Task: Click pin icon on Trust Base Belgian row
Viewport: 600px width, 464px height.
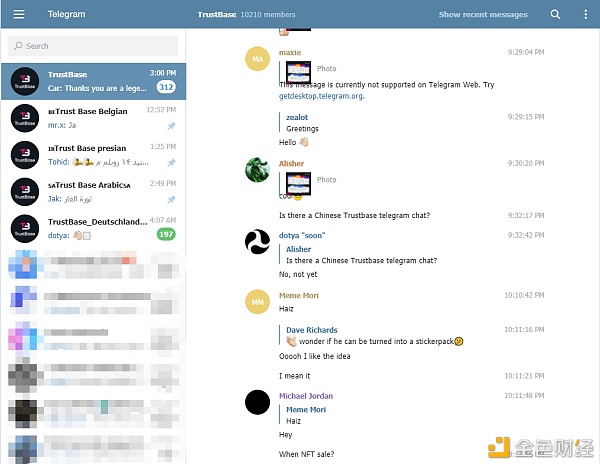Action: 171,126
